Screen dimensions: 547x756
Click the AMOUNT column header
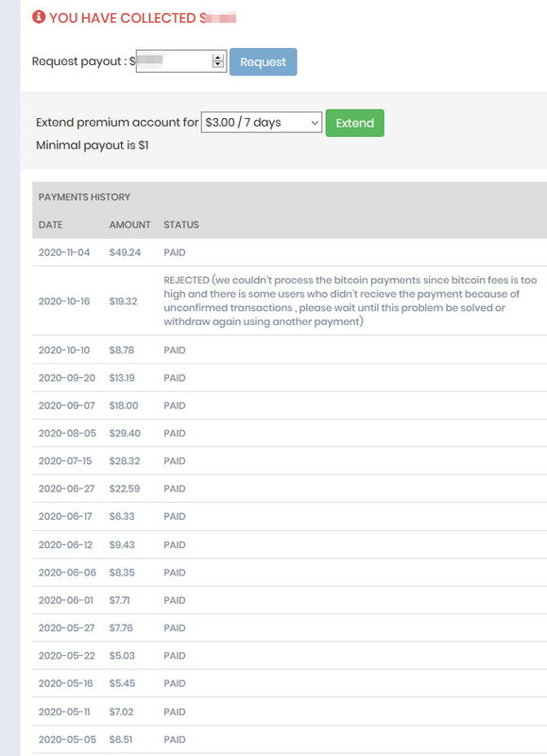click(x=129, y=225)
